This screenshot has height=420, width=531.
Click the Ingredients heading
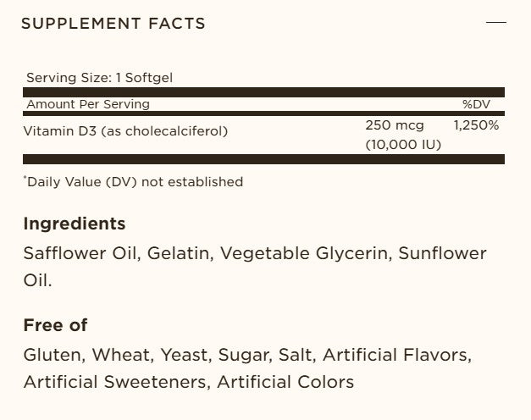(x=75, y=224)
